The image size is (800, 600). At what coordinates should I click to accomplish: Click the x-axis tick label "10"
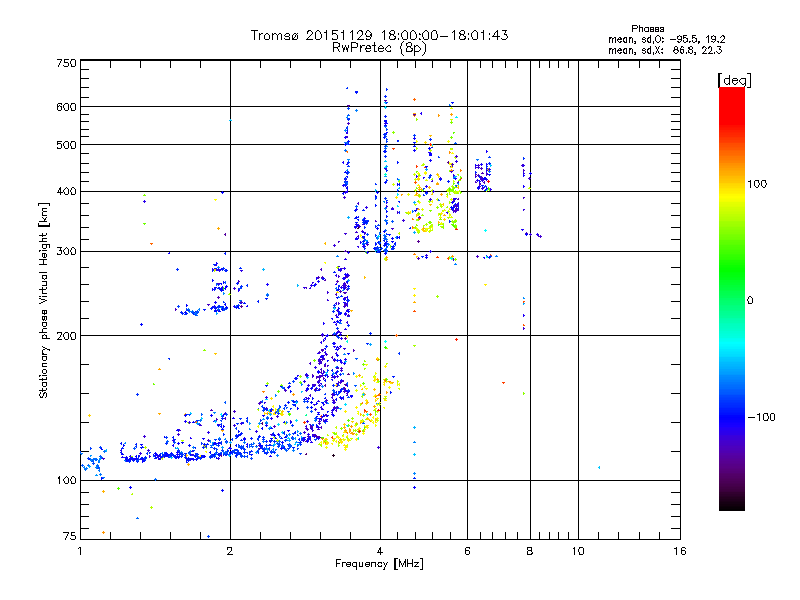pos(578,551)
